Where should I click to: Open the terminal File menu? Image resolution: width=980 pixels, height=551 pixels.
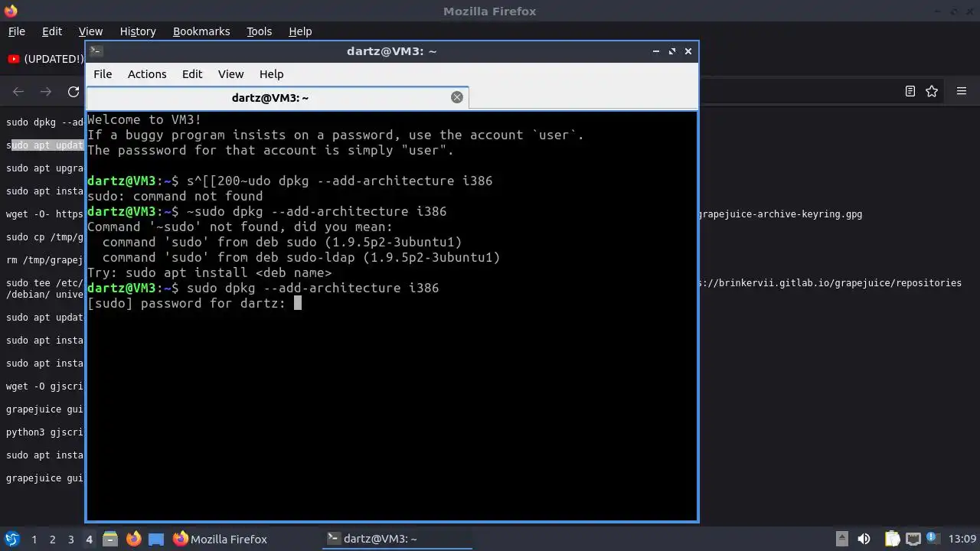pyautogui.click(x=103, y=74)
